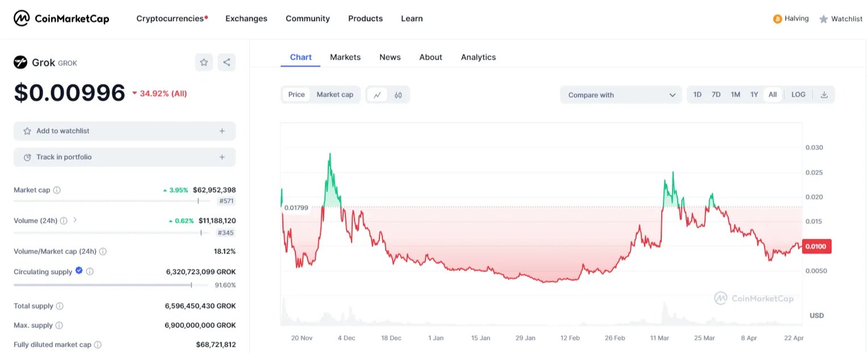Open the Compare with dropdown
The image size is (868, 353).
(621, 95)
